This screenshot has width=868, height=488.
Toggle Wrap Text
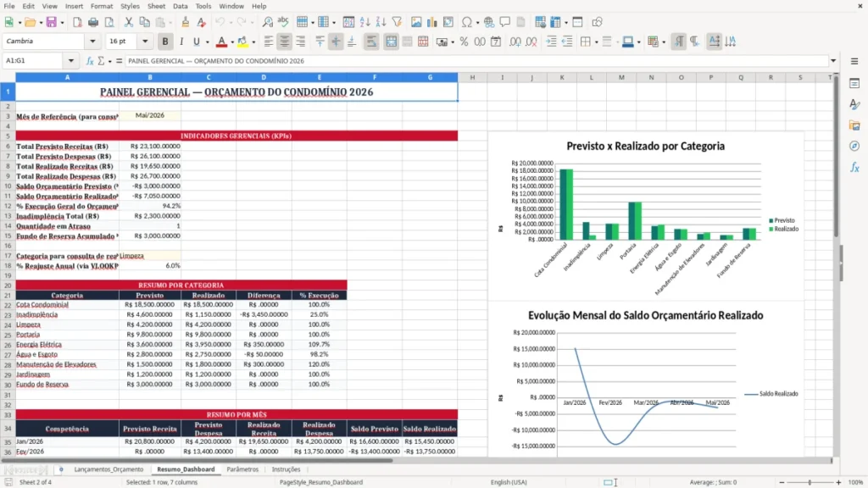pos(371,42)
